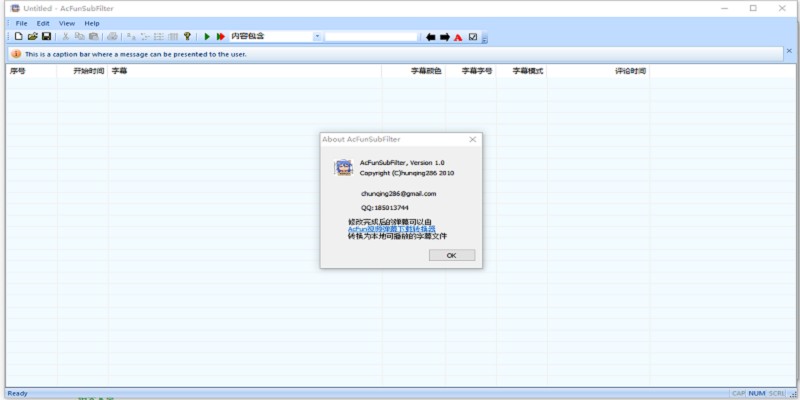Click Ready status bar text
This screenshot has width=800, height=400.
[x=18, y=393]
